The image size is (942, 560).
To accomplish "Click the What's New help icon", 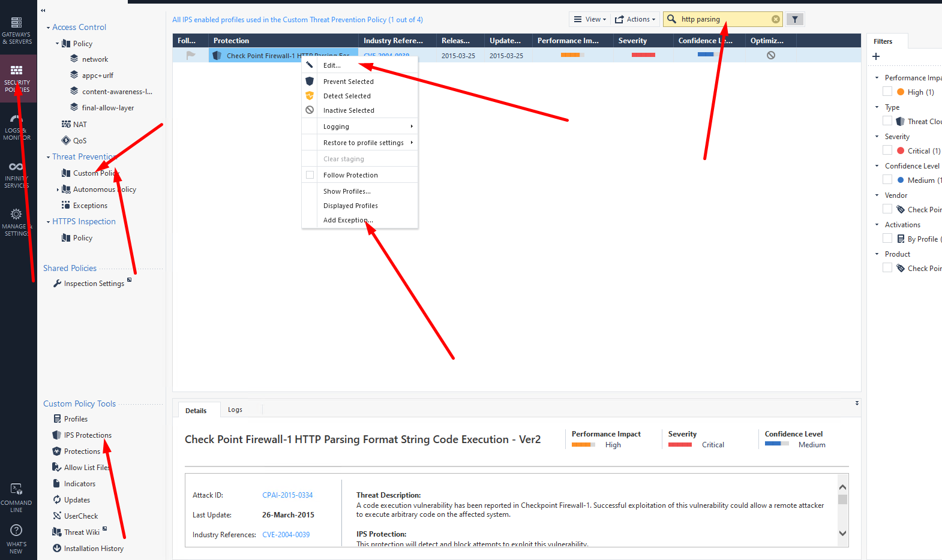I will (16, 531).
